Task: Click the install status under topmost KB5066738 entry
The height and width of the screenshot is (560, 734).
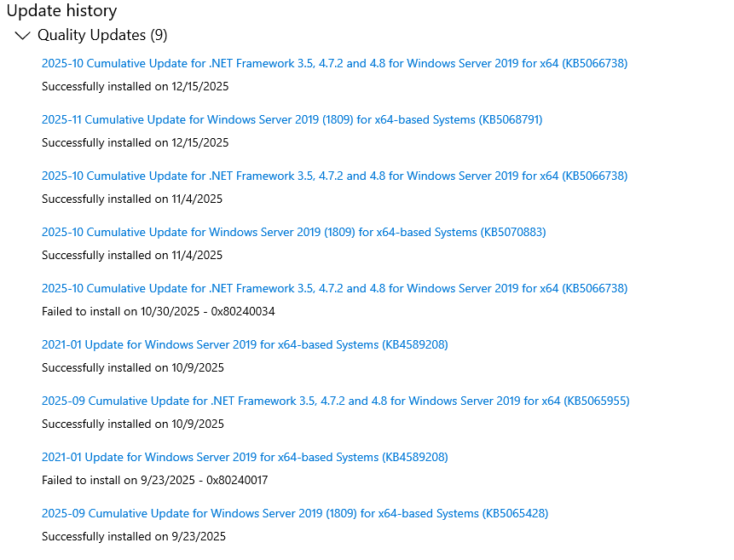Action: click(x=135, y=86)
